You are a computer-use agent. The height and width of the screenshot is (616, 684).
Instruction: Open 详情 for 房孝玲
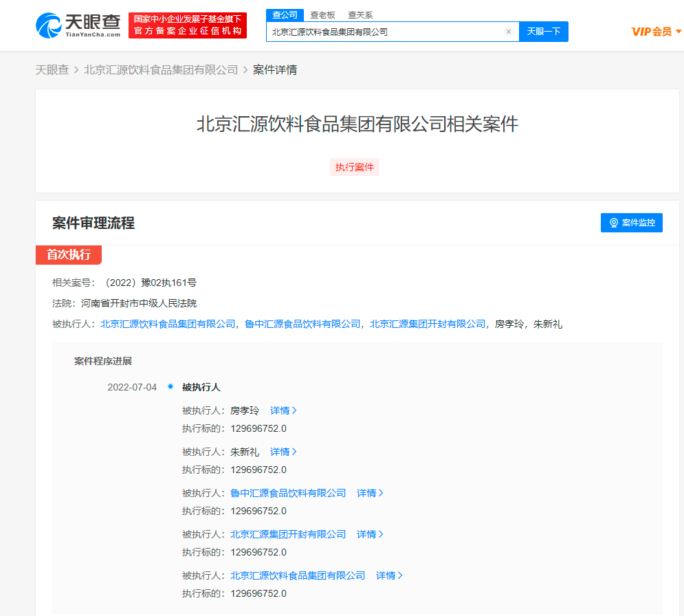point(283,410)
